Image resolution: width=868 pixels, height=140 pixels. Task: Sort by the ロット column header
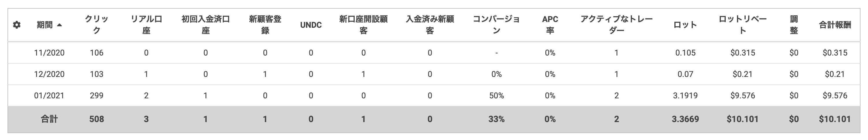pyautogui.click(x=685, y=25)
